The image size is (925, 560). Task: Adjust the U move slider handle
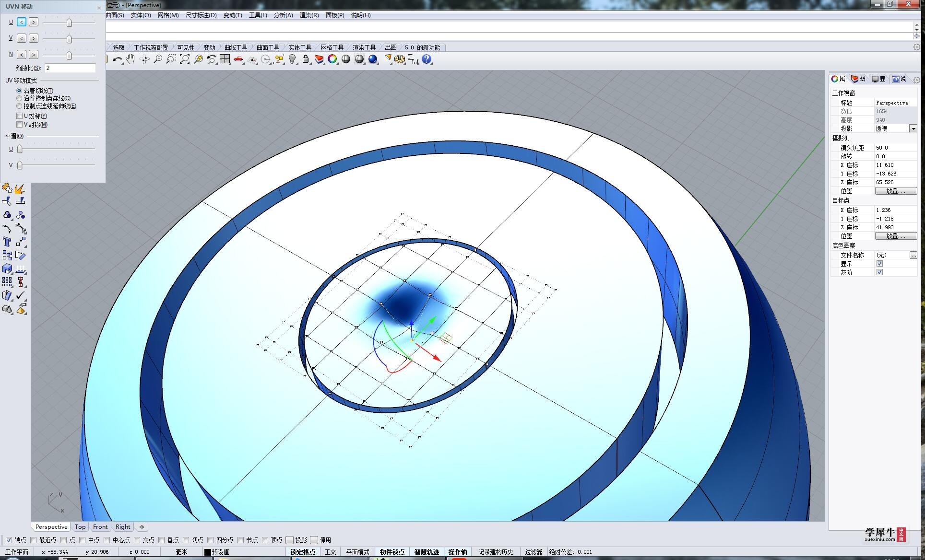[x=69, y=23]
